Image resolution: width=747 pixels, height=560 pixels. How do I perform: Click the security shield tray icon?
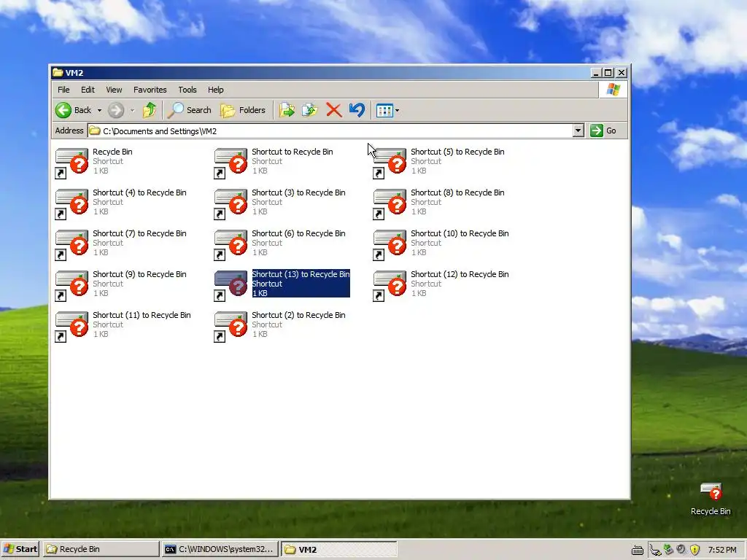(694, 550)
